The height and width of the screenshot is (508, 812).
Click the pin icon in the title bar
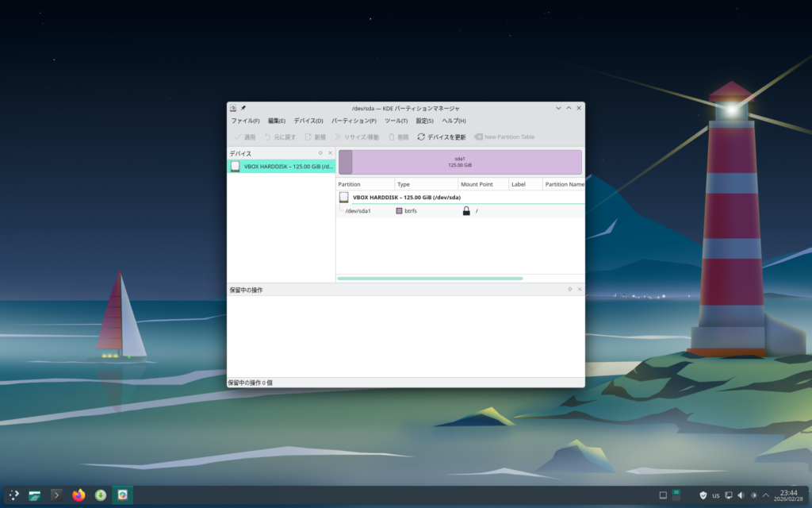(243, 108)
